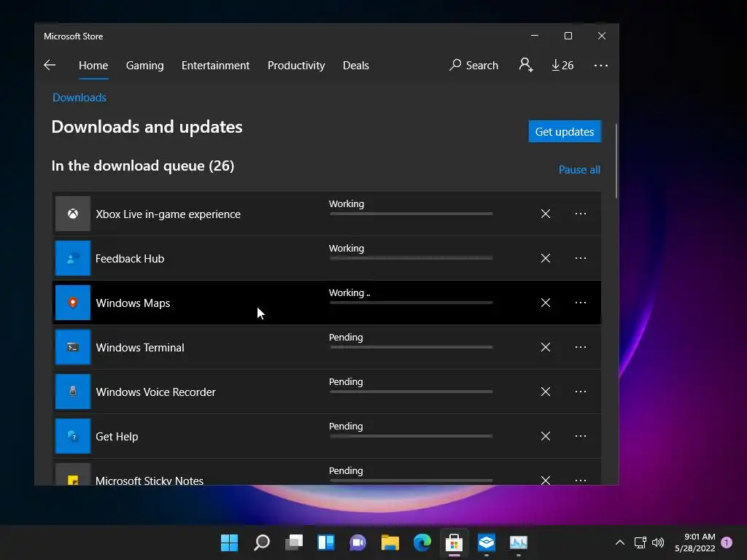Launch Microsoft Edge from the taskbar
This screenshot has height=560, width=747.
click(422, 542)
